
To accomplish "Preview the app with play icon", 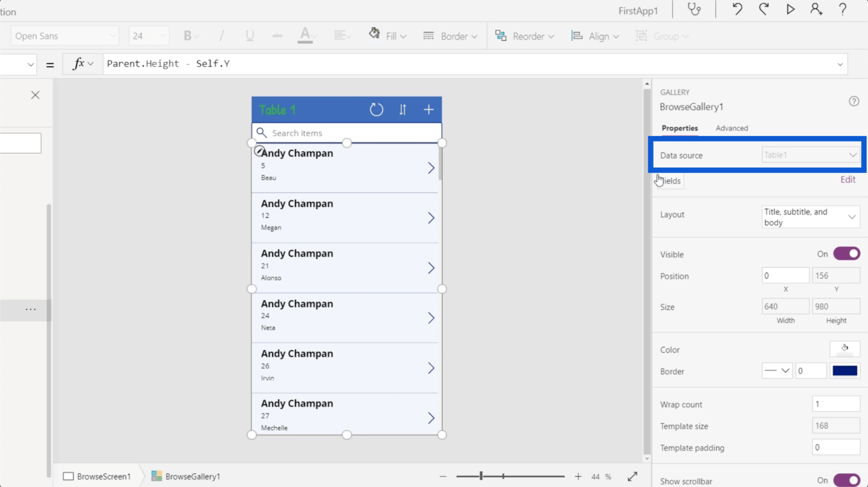I will click(x=791, y=9).
